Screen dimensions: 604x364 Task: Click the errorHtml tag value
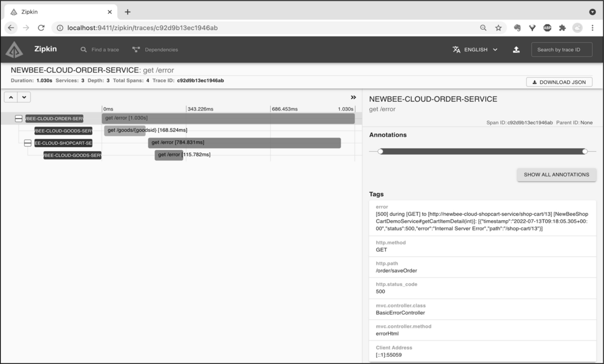point(387,334)
